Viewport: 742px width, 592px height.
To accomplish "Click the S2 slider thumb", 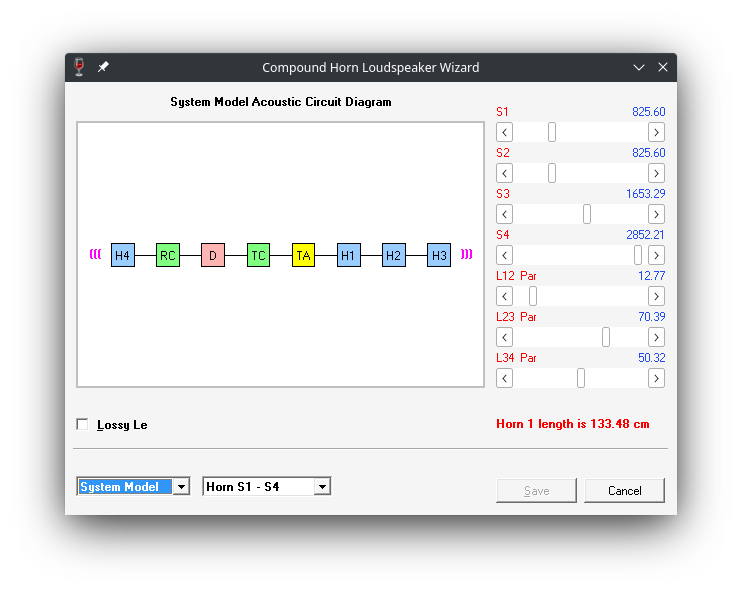I will pyautogui.click(x=552, y=173).
